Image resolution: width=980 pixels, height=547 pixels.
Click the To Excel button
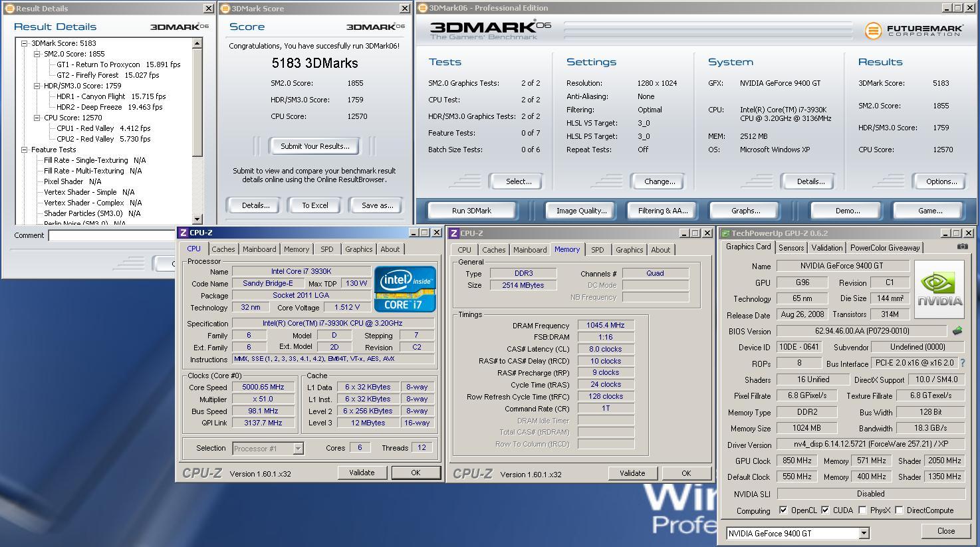point(314,205)
